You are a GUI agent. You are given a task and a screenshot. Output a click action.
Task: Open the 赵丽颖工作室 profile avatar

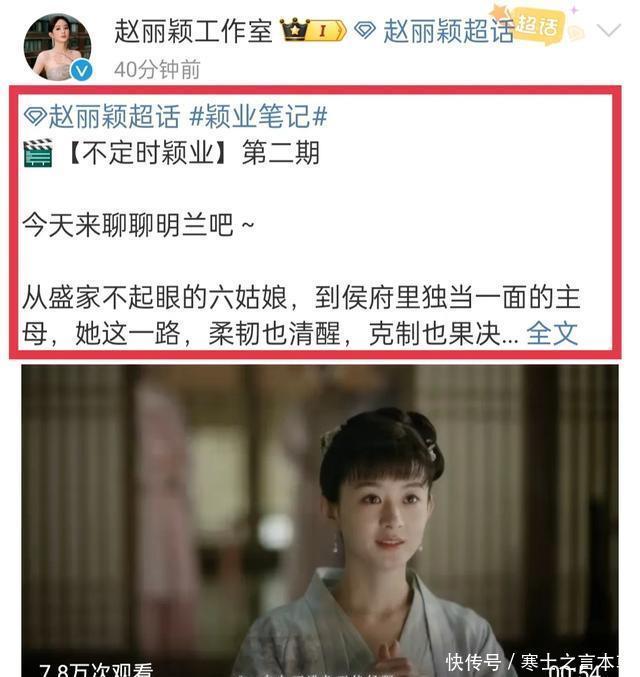57,47
